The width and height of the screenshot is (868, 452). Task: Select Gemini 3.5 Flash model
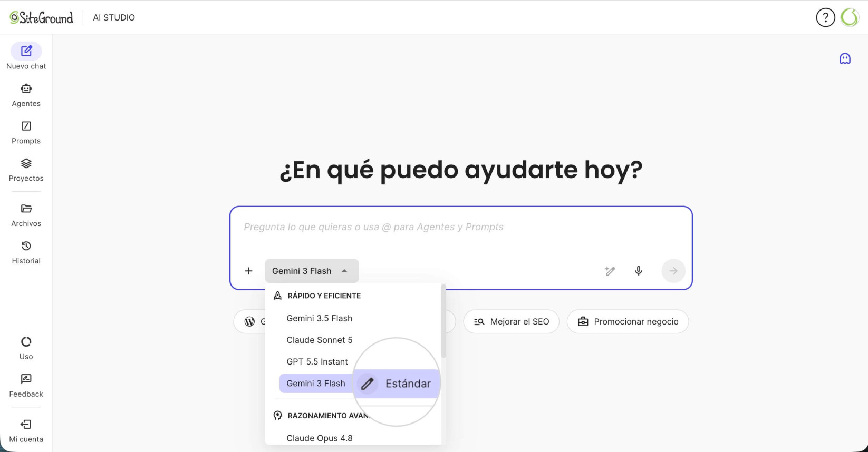[x=319, y=318]
